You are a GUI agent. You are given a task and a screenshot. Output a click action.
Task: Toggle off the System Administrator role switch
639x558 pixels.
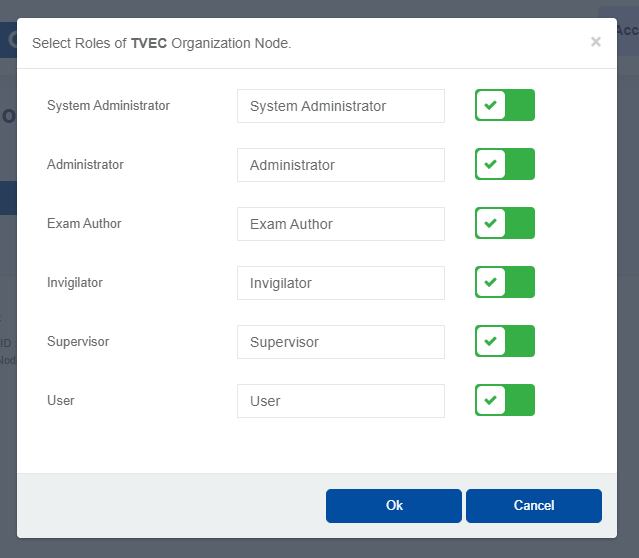(505, 105)
